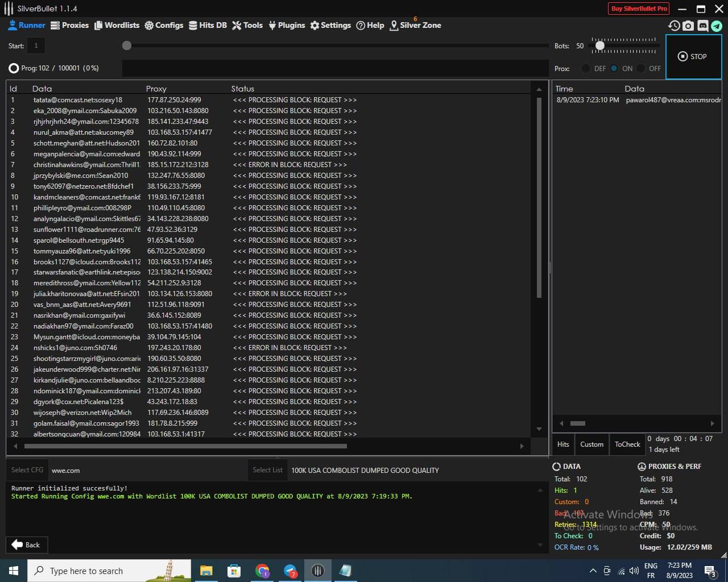728x582 pixels.
Task: Select the ON proxy mode radio
Action: (x=614, y=68)
